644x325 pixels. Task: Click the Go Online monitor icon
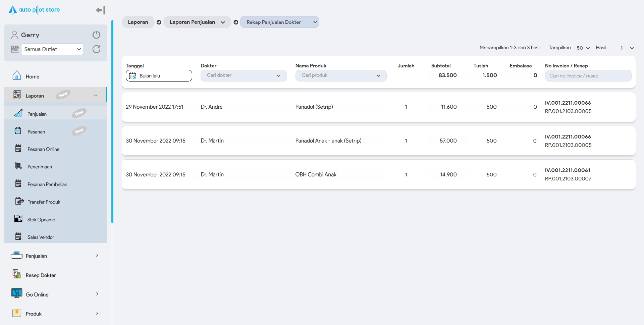point(16,293)
